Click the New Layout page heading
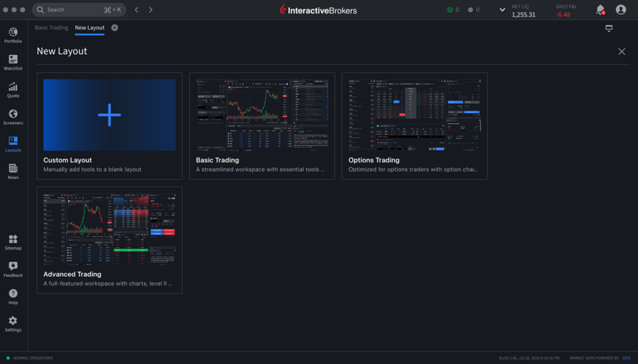This screenshot has width=638, height=364. 62,51
